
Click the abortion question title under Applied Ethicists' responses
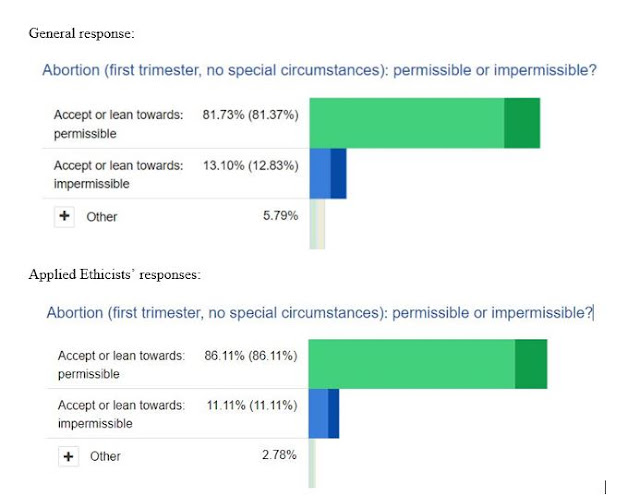(320, 313)
